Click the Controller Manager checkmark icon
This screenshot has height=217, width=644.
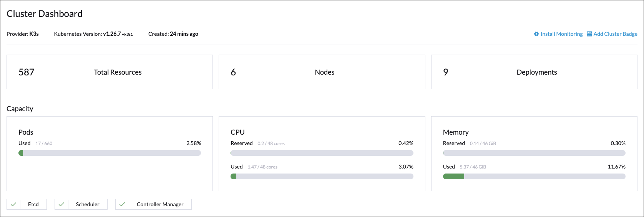tap(122, 204)
